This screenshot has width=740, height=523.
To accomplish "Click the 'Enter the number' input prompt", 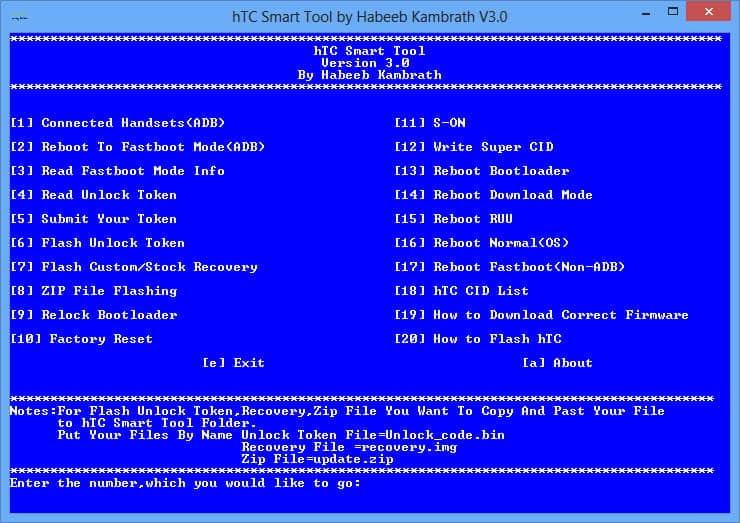I will (x=185, y=483).
